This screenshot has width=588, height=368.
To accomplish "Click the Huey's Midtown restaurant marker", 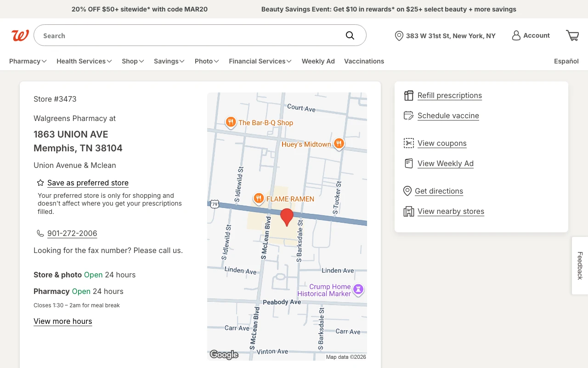I will click(x=339, y=144).
